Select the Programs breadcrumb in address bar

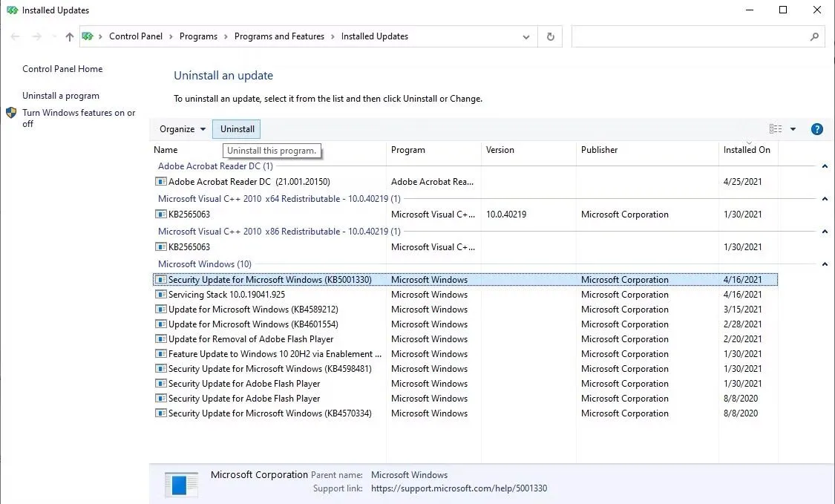pos(198,36)
